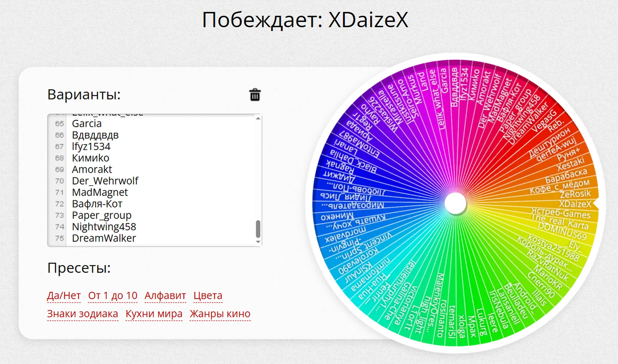Image resolution: width=618 pixels, height=364 pixels.
Task: Click the MadMagnet row in list
Action: [100, 193]
